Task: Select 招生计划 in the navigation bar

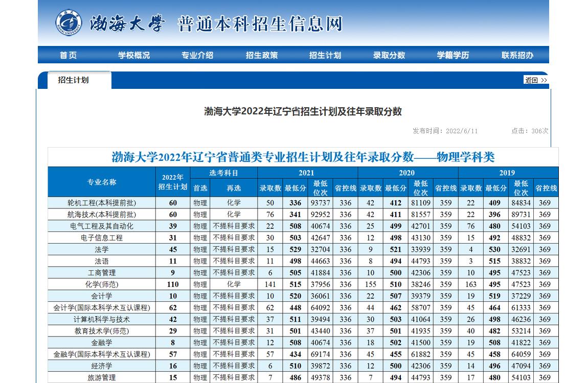Action: (325, 55)
